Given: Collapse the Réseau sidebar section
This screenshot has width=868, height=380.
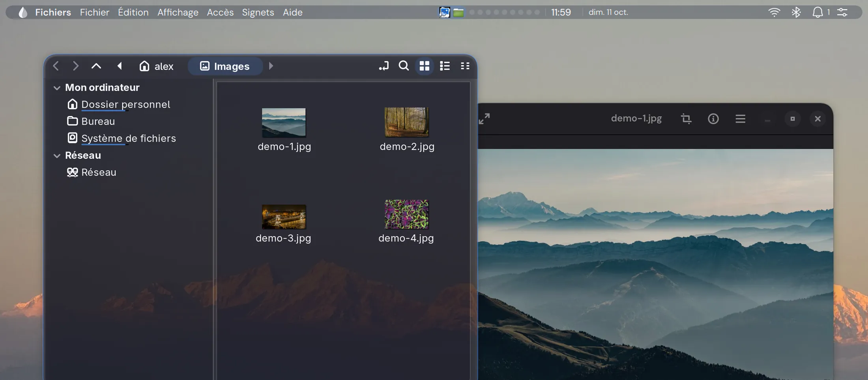Looking at the screenshot, I should (x=57, y=156).
